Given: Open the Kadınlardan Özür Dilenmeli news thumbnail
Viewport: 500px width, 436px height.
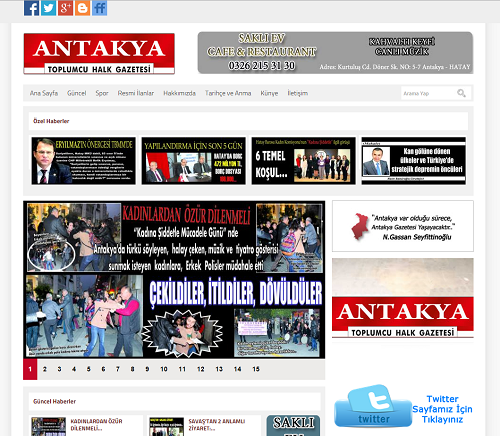Looking at the screenshot, I should [49, 427].
